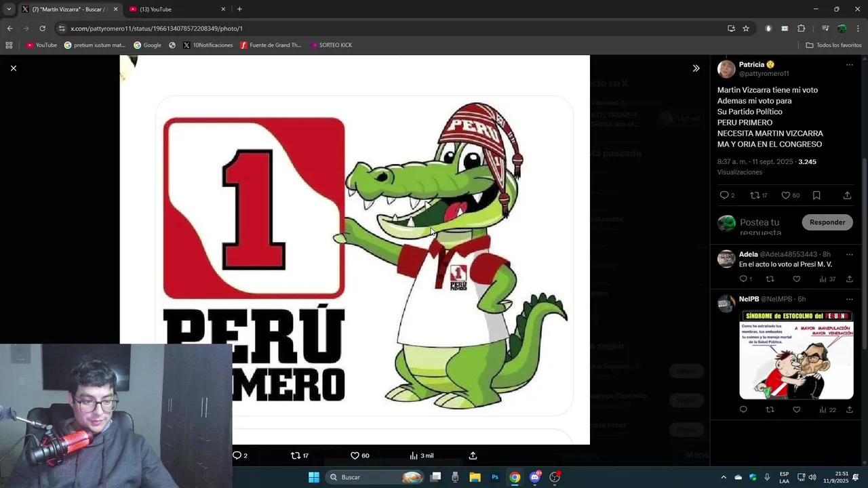Image resolution: width=868 pixels, height=488 pixels.
Task: View analytics below photo showing 3 mil
Action: coord(421,455)
